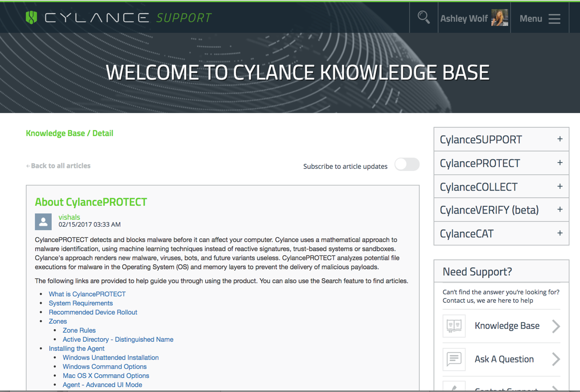Click the author avatar icon for vishals
The width and height of the screenshot is (580, 392).
coord(43,222)
